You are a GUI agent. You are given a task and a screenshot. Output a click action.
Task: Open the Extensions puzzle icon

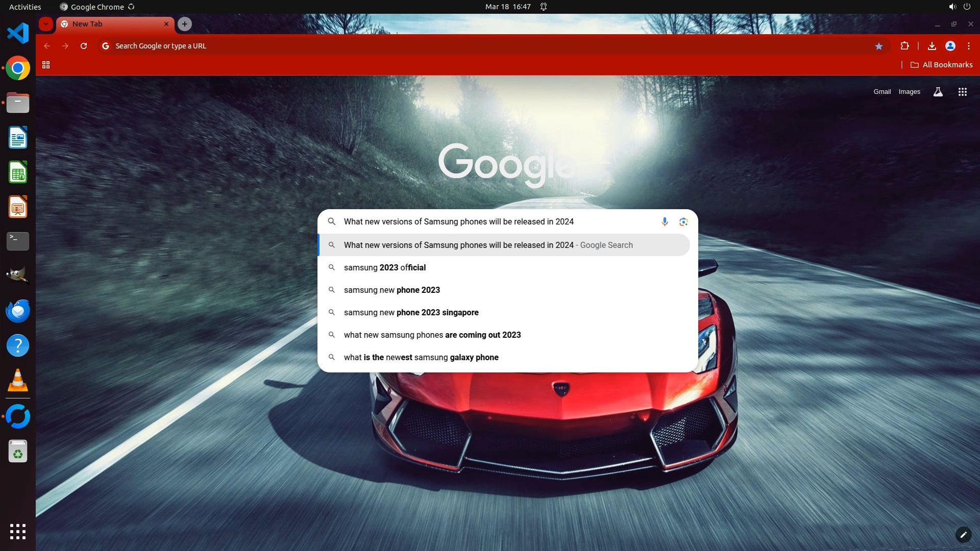[904, 46]
